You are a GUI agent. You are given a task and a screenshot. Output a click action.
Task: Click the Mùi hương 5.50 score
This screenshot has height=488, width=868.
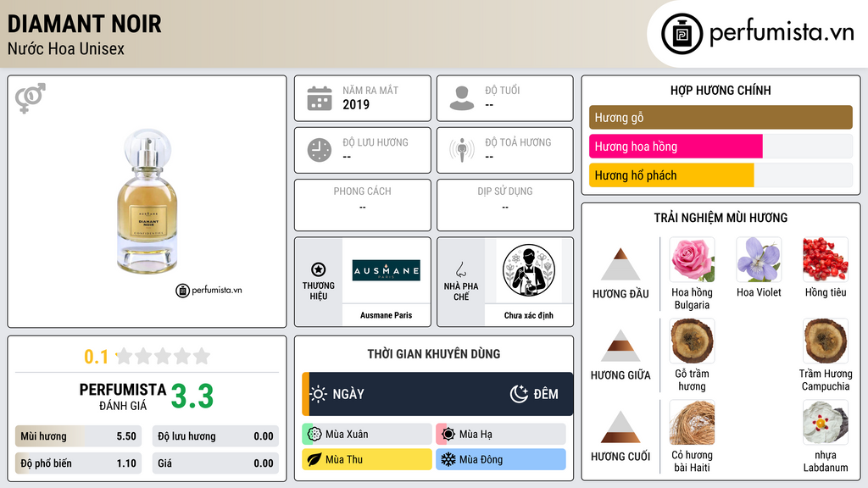78,436
